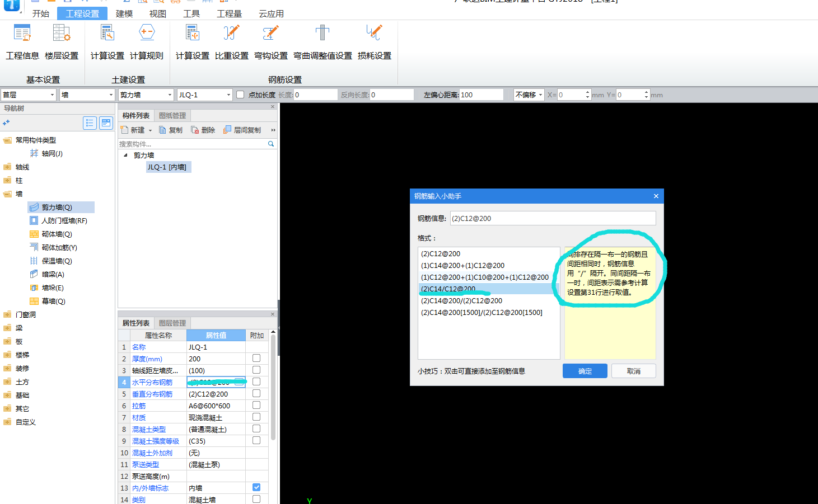Open 墙 component category dropdown
818x504 pixels.
(x=87, y=95)
